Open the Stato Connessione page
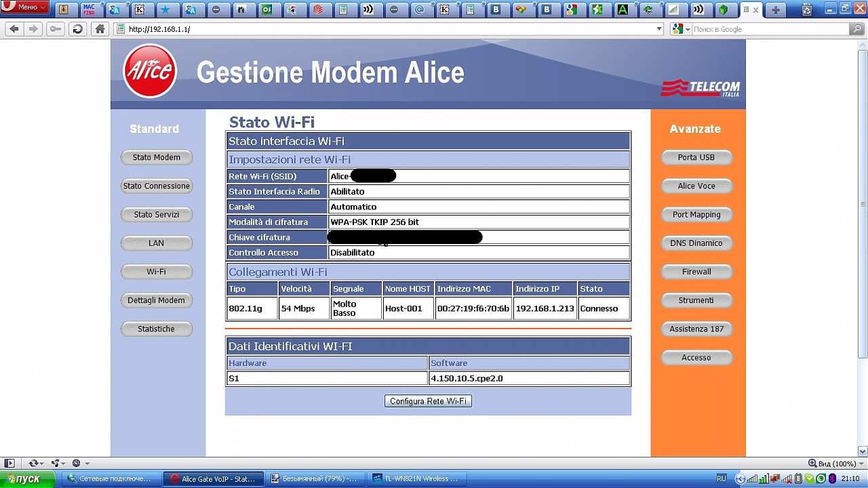Image resolution: width=868 pixels, height=488 pixels. click(156, 186)
